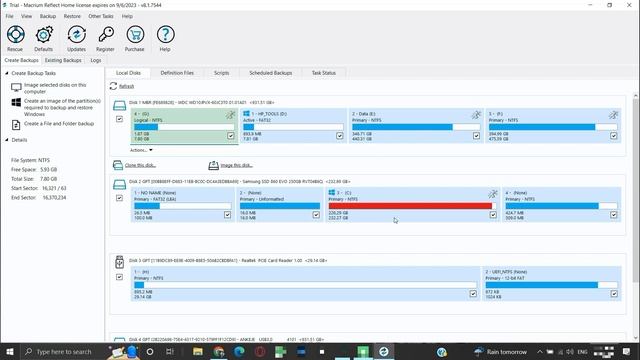Image resolution: width=640 pixels, height=360 pixels.
Task: Click the tools icon on partition 4 (G)
Action: [231, 115]
